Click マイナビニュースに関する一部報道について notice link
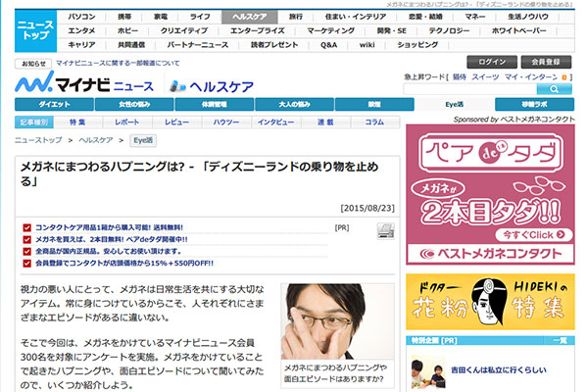This screenshot has width=588, height=392. pos(118,63)
